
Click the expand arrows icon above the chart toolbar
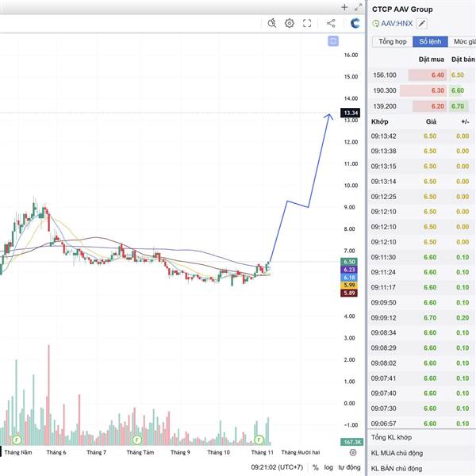pyautogui.click(x=359, y=8)
